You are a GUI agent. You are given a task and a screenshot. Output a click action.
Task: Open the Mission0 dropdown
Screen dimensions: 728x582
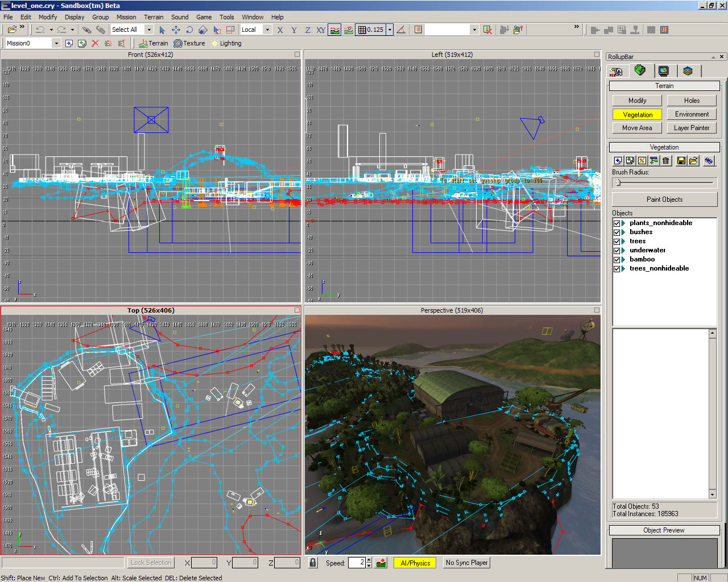[x=56, y=43]
